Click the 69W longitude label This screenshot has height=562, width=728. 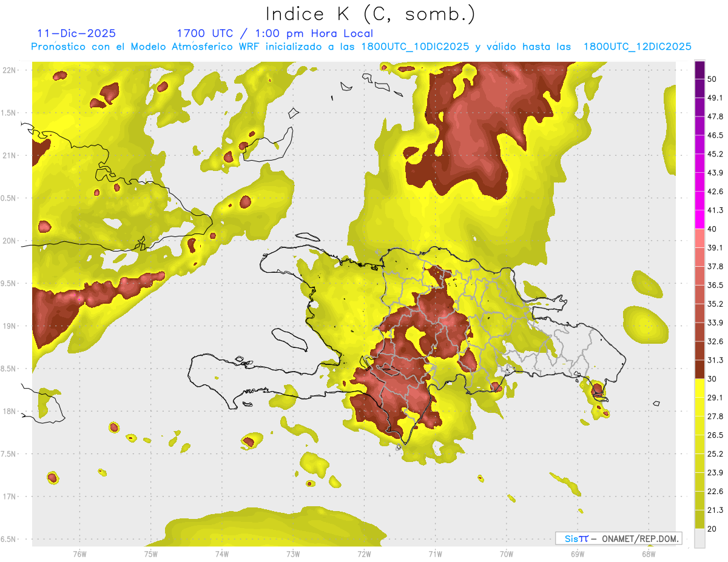point(577,554)
